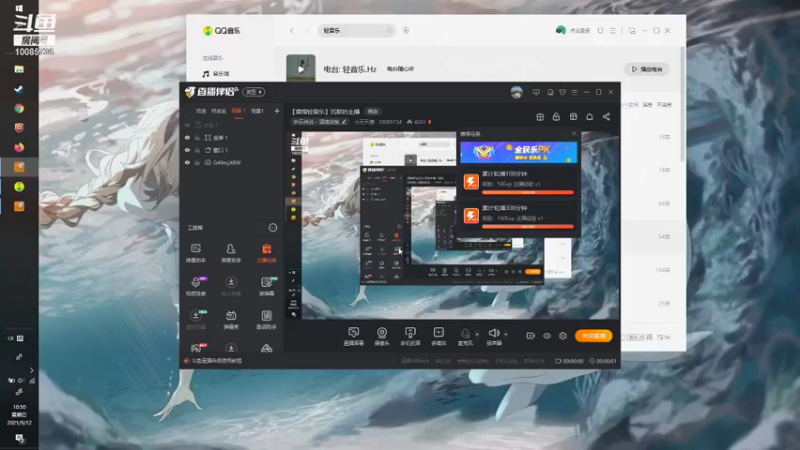This screenshot has height=450, width=800.
Task: Open 音乐馆 in QQ Music sidebar
Action: point(216,74)
